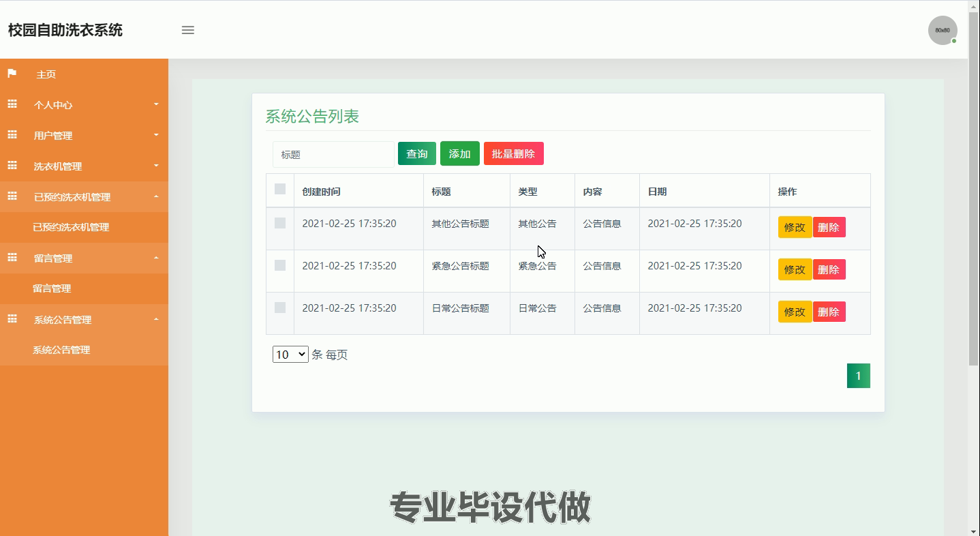
Task: Click the 批量删除 button
Action: click(514, 154)
